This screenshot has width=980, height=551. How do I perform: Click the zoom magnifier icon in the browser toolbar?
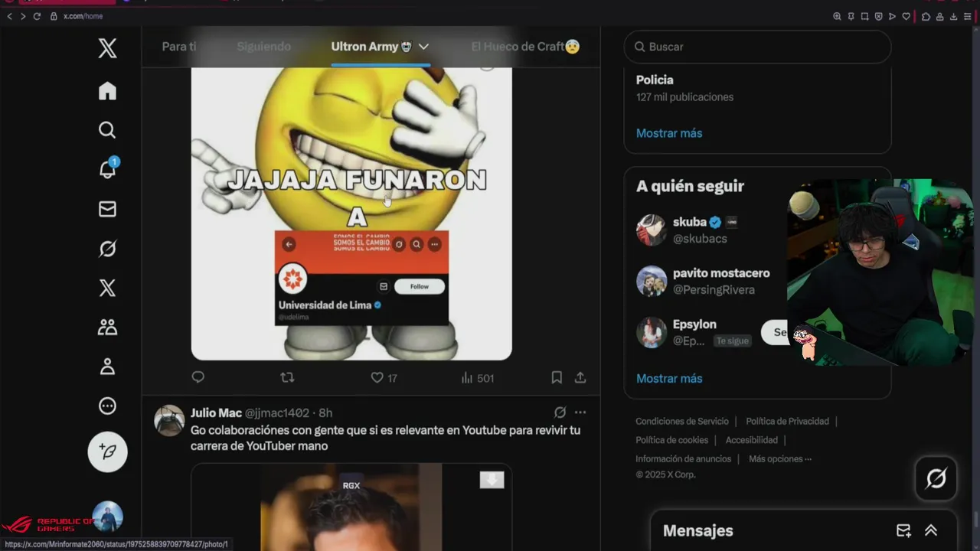[837, 16]
